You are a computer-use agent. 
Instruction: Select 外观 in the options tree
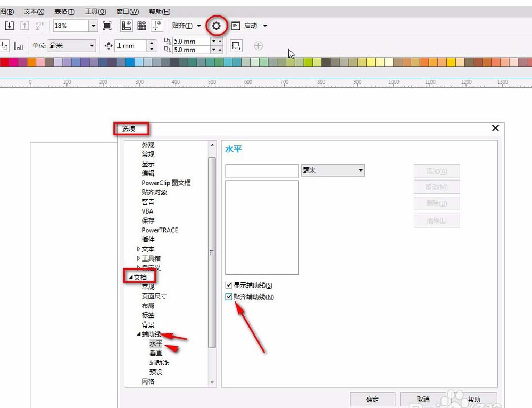(x=148, y=145)
